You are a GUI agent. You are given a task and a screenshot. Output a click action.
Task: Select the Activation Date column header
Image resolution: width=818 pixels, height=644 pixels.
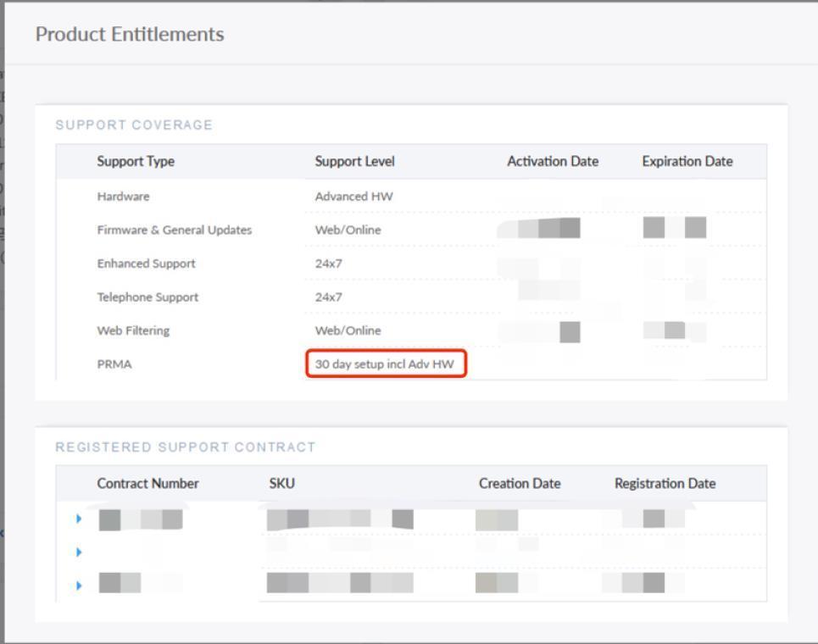(x=553, y=161)
